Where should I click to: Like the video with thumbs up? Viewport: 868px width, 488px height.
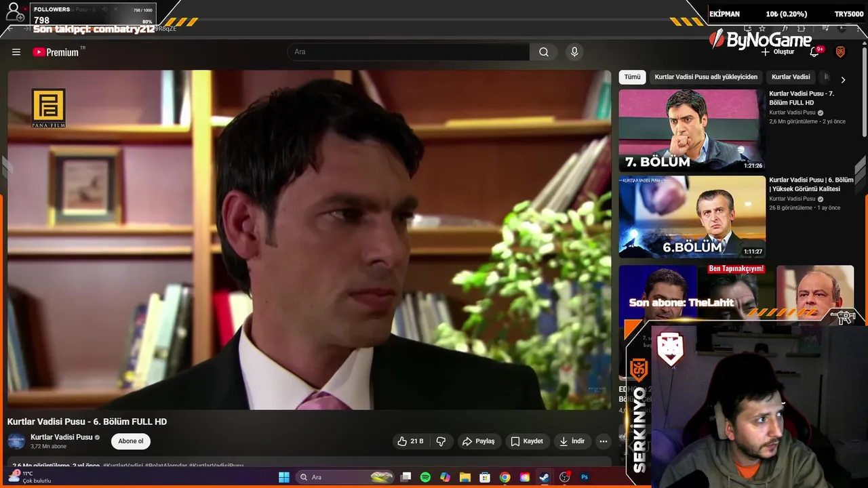(410, 441)
